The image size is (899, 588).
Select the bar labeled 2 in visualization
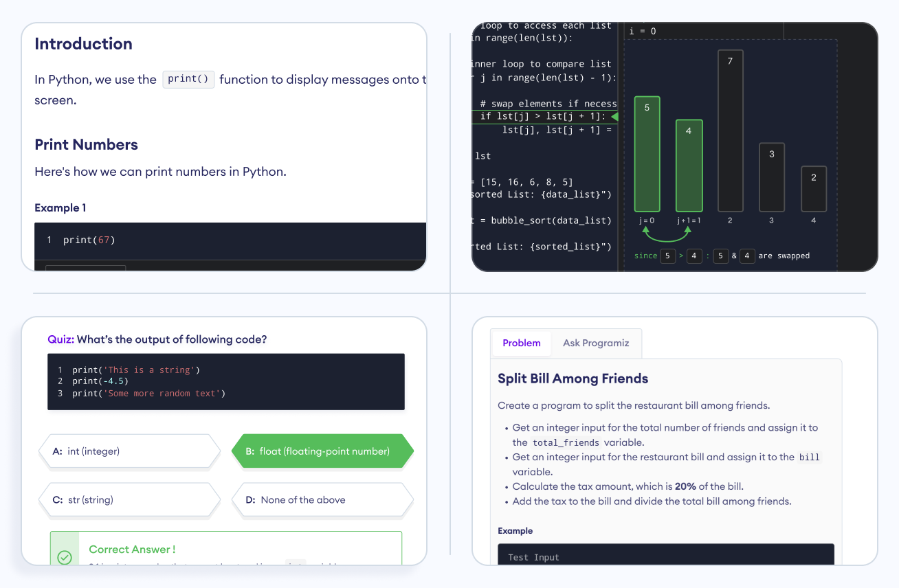(814, 189)
